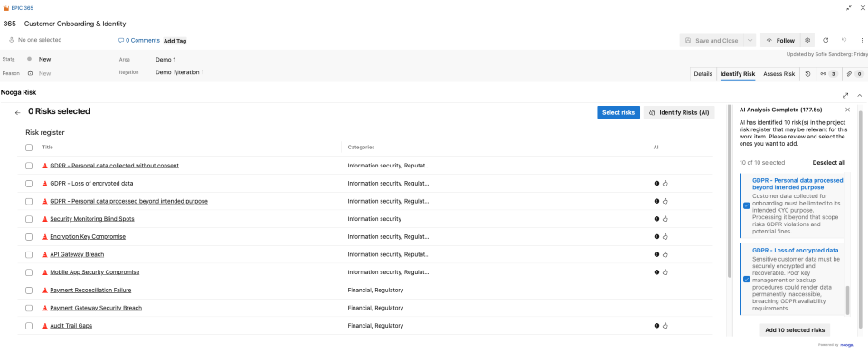Collapse the Nooga Risk section chevron
This screenshot has width=868, height=362.
click(859, 94)
